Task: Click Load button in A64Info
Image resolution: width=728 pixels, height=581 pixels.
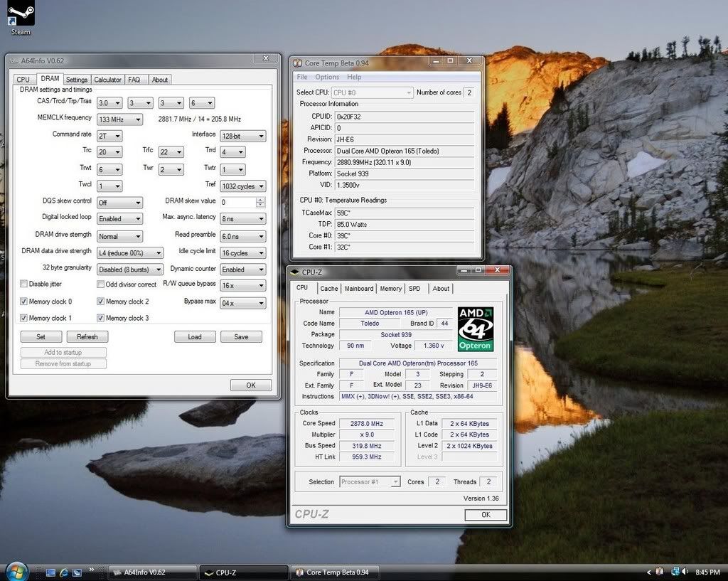Action: coord(195,336)
